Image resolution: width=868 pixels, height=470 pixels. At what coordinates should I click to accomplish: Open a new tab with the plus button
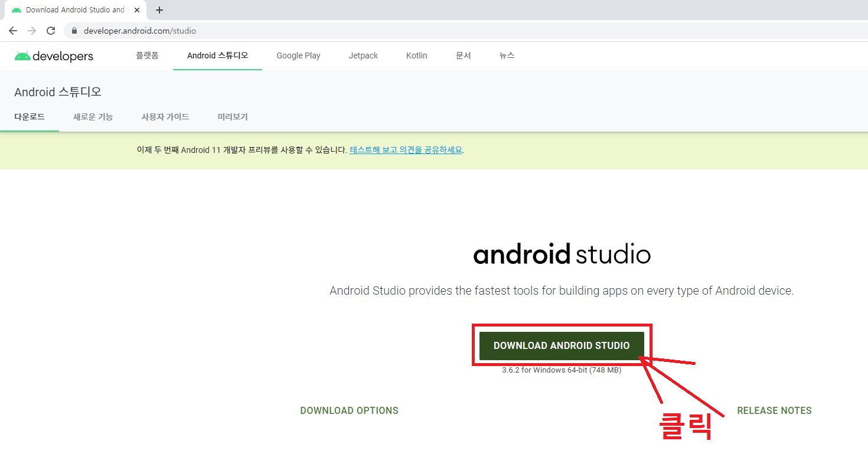pos(159,10)
